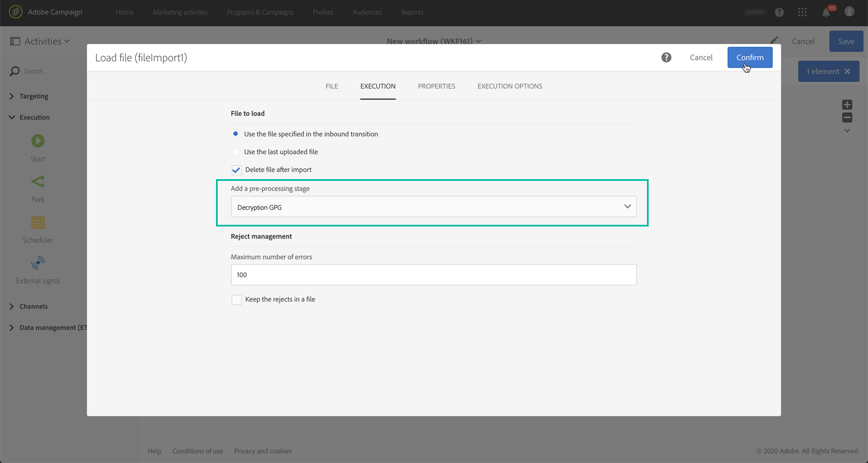Open Conditions of use link
Viewport: 868px width, 463px height.
(x=198, y=451)
